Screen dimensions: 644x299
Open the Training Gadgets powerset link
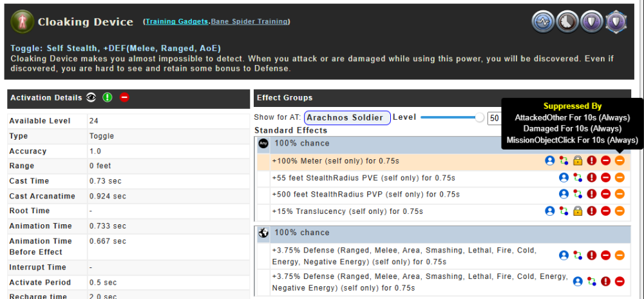coord(177,22)
